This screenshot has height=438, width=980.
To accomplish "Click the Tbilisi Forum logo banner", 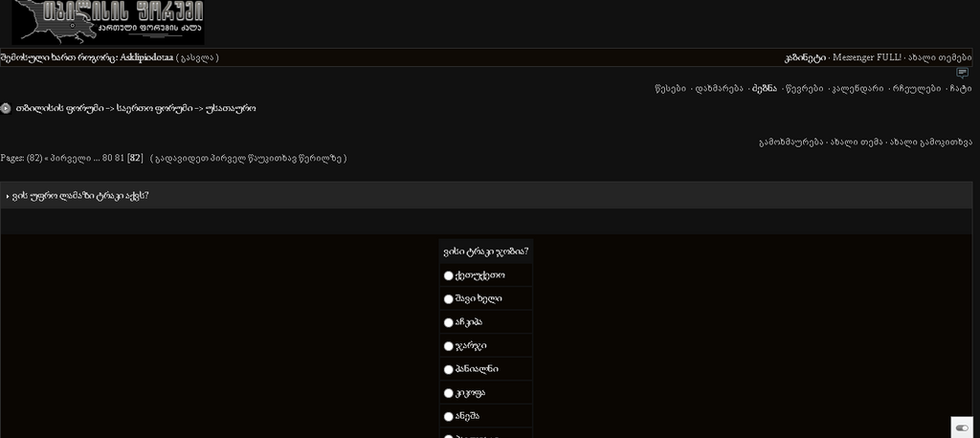I will pyautogui.click(x=108, y=22).
